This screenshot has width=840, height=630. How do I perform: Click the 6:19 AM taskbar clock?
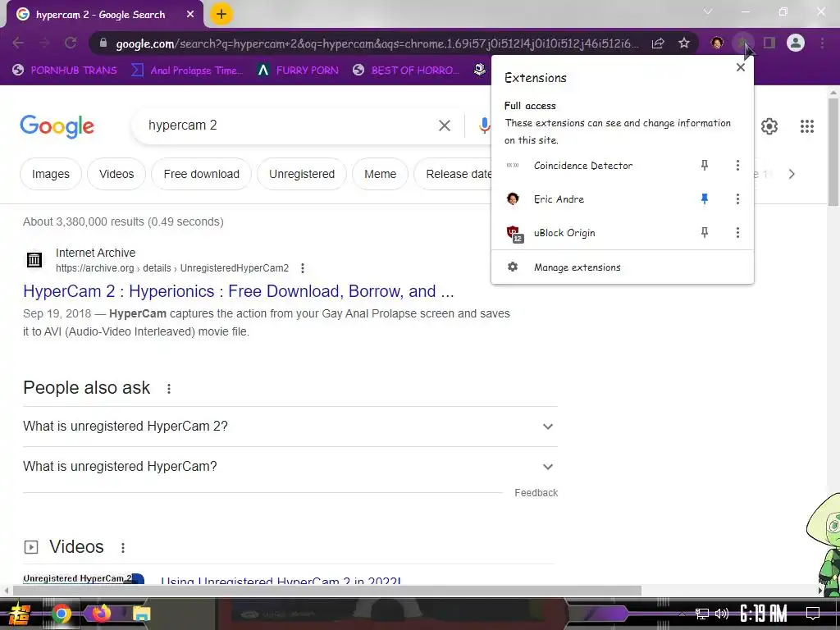(763, 614)
